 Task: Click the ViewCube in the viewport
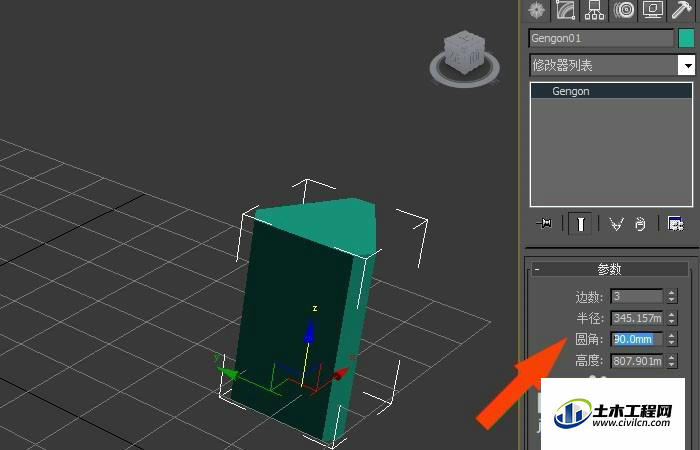(465, 51)
